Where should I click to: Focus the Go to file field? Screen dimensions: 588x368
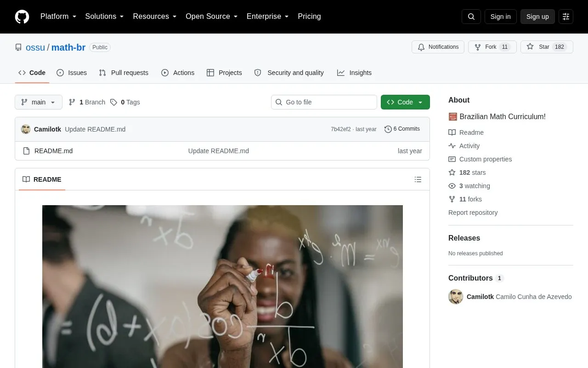[x=324, y=102]
